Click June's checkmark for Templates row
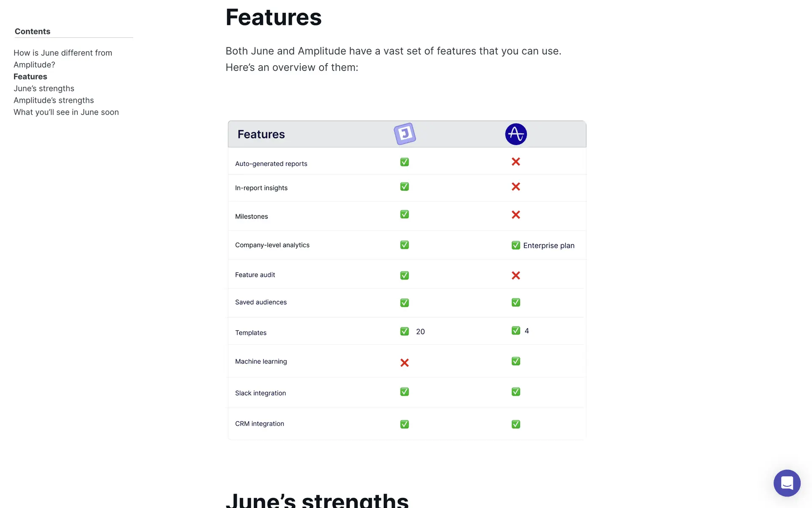This screenshot has width=812, height=508. (x=404, y=331)
